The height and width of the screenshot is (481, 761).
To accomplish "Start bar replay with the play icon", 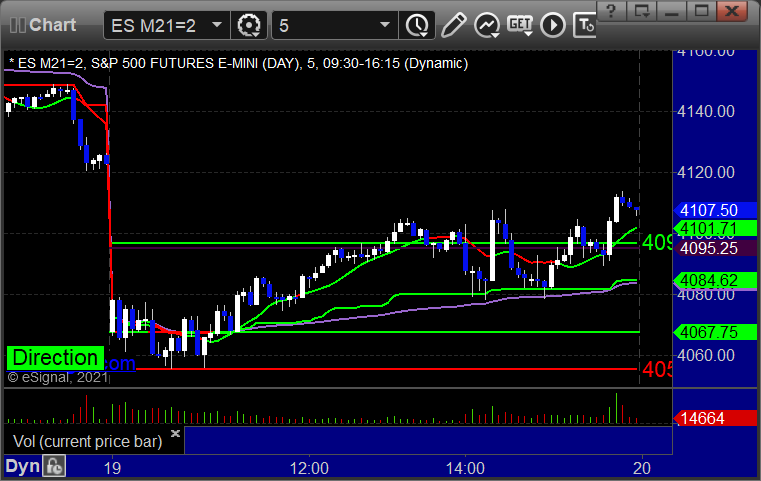I will pos(553,25).
